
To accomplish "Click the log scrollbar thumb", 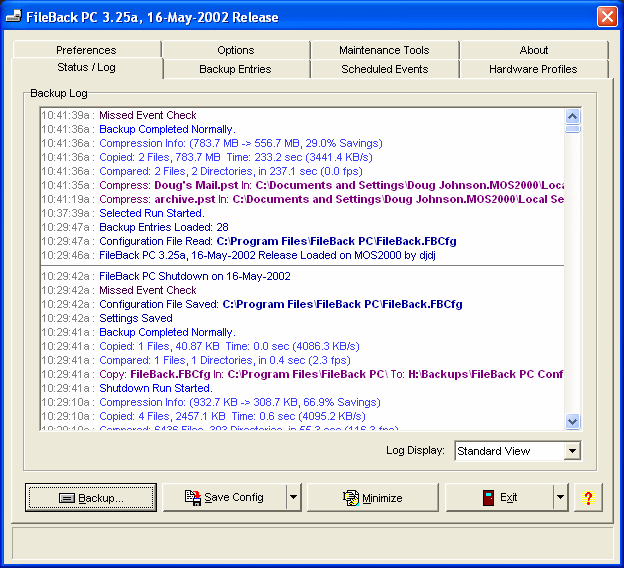I will coord(572,129).
